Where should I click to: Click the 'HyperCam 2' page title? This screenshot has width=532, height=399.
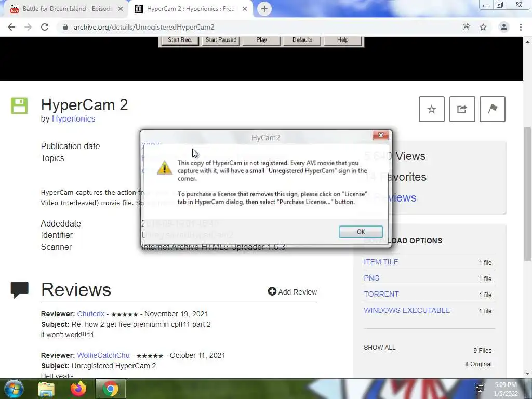[x=85, y=105]
